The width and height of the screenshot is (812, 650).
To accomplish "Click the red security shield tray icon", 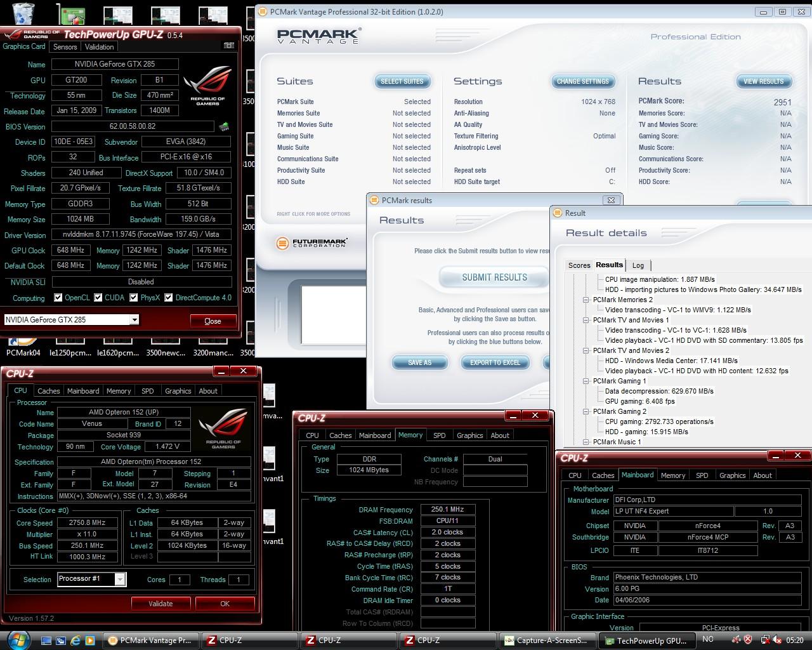I will (748, 640).
